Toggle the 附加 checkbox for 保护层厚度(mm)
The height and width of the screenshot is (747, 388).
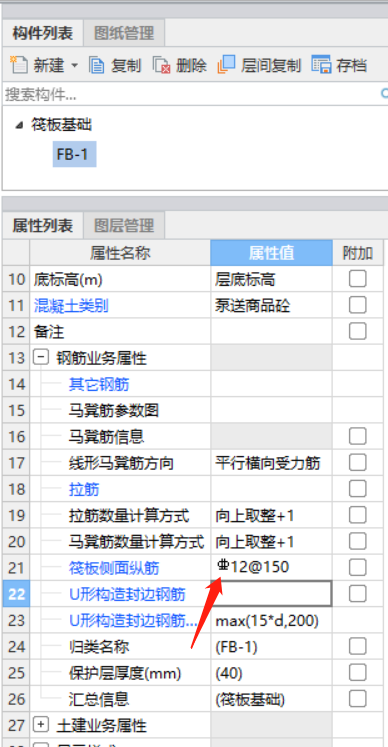357,673
